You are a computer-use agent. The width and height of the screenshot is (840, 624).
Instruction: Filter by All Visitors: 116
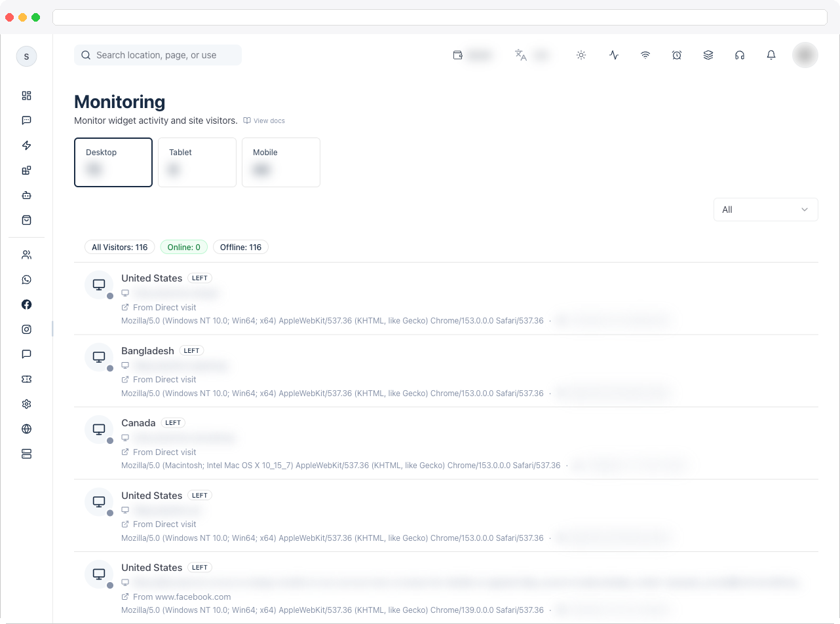tap(120, 247)
